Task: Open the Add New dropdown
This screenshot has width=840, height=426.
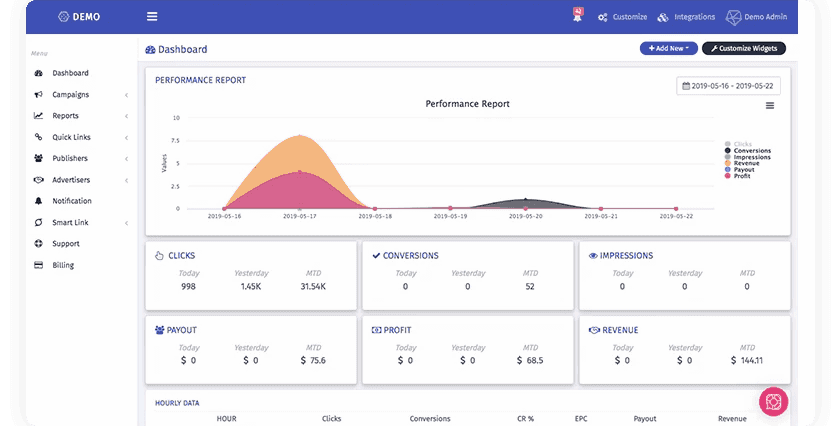Action: 669,48
